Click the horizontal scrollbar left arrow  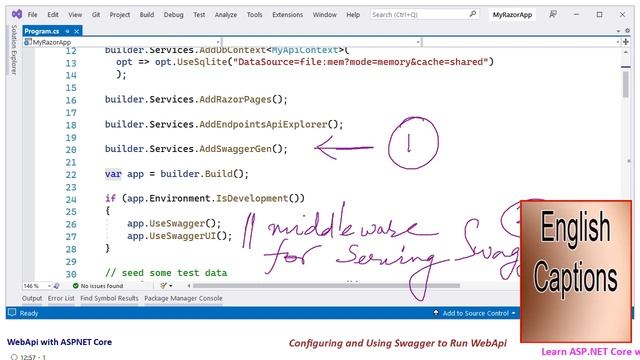click(x=189, y=286)
